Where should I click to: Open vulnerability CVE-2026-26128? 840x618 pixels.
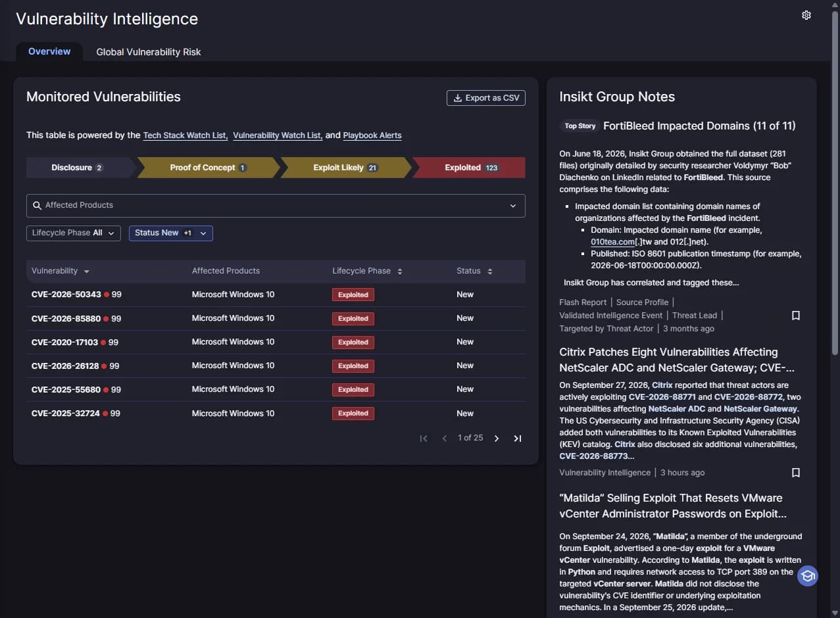(65, 366)
